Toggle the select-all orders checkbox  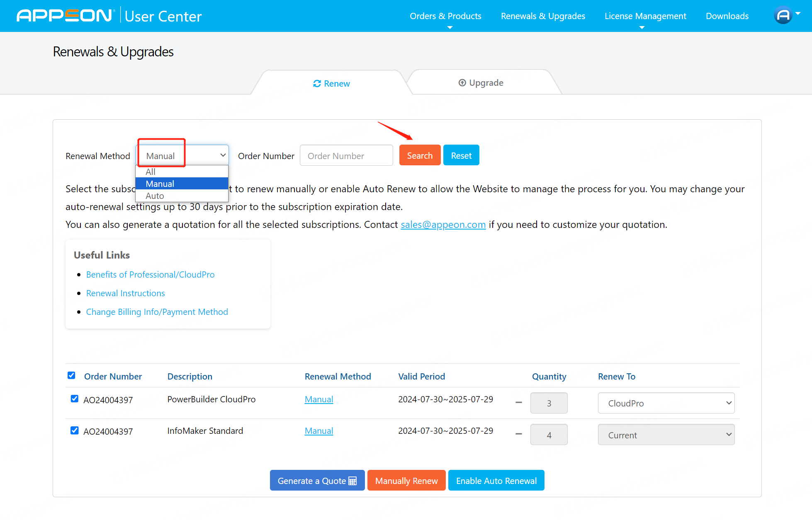pos(71,375)
